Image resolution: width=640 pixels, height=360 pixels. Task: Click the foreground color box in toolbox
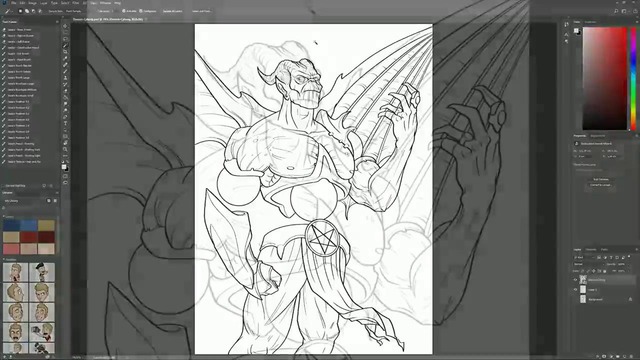pyautogui.click(x=64, y=167)
